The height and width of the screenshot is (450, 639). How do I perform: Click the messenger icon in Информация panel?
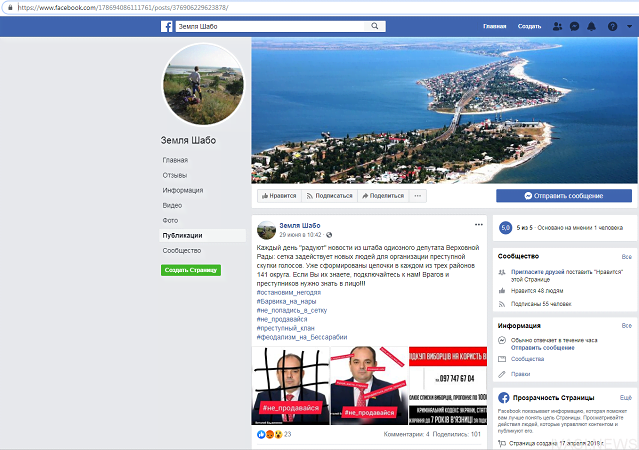click(x=502, y=340)
